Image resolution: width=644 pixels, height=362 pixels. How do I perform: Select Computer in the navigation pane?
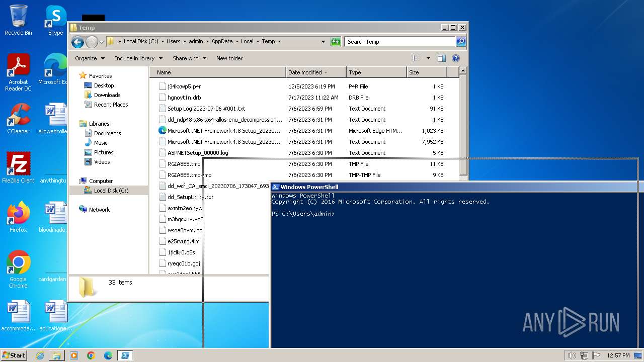coord(101,181)
